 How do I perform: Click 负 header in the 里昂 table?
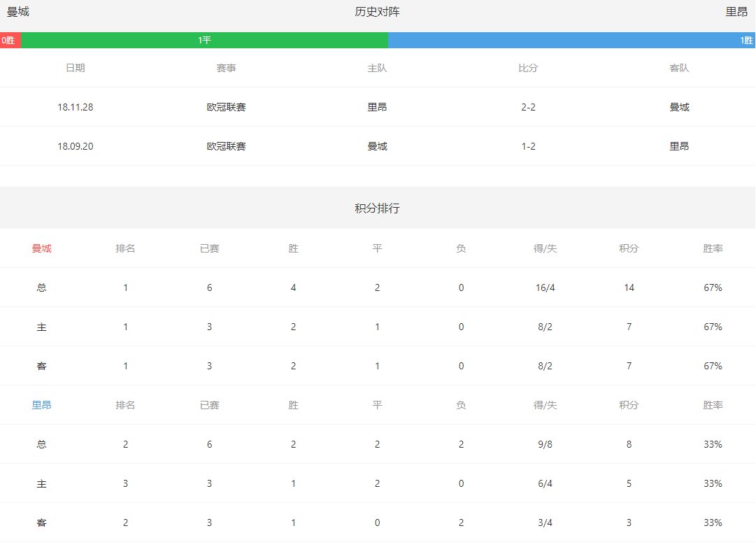pyautogui.click(x=461, y=405)
